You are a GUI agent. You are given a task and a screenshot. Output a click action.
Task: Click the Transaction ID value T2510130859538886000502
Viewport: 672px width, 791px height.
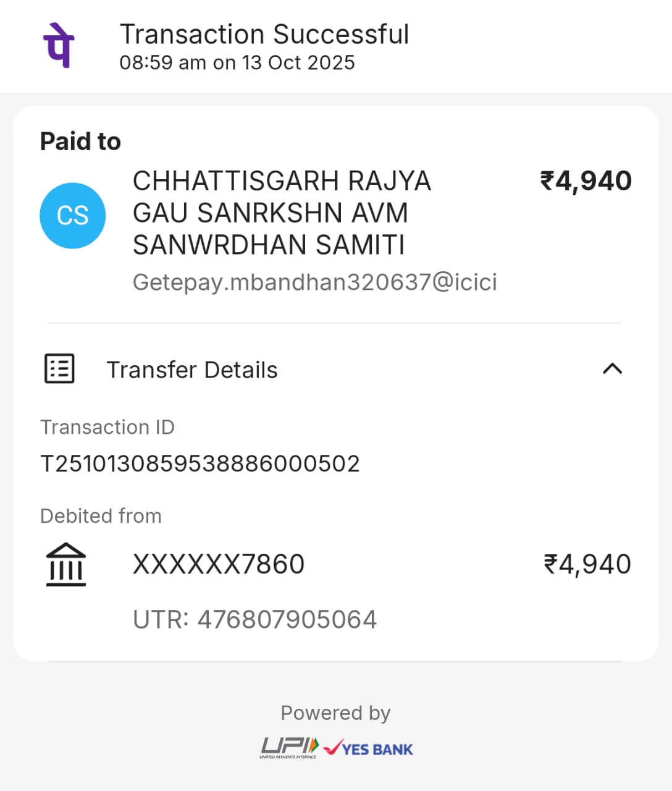199,463
